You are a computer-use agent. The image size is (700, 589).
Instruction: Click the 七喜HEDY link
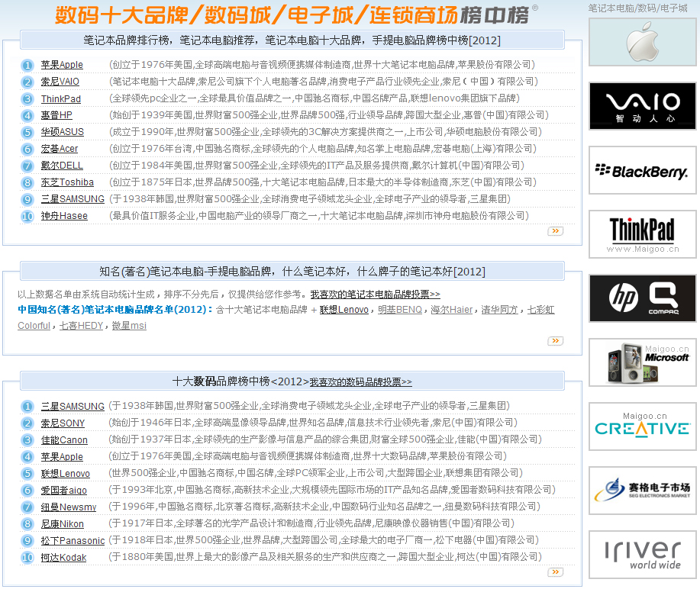pos(81,326)
